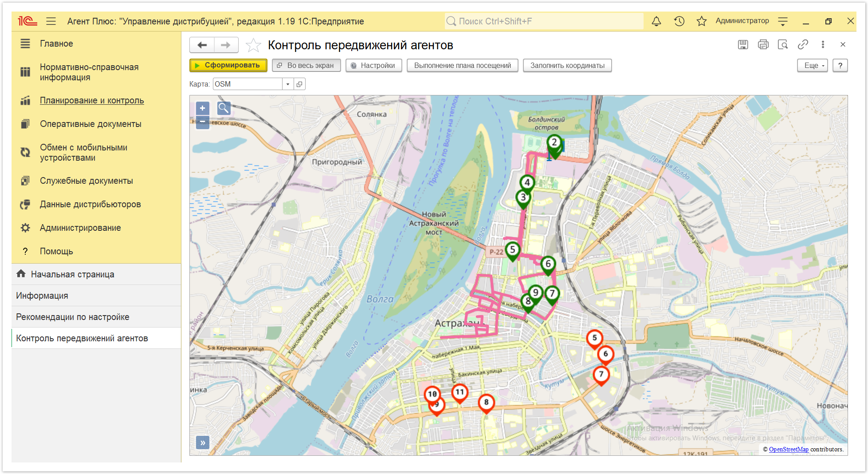Open Данные дистрибьюторов section
The width and height of the screenshot is (868, 474).
point(96,204)
